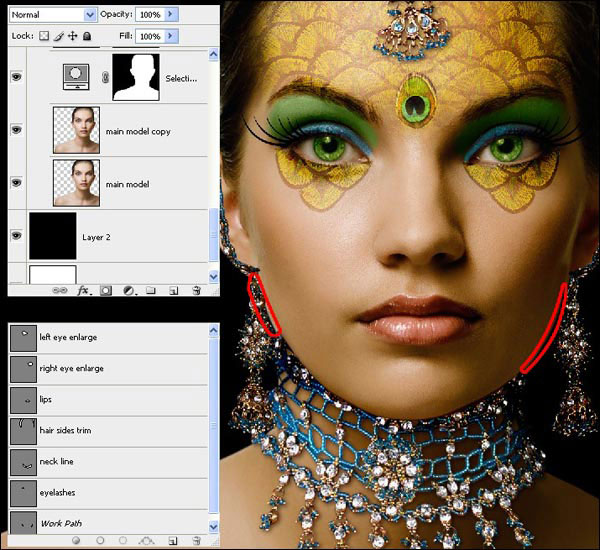
Task: Select the hair sides trim path
Action: tap(108, 431)
